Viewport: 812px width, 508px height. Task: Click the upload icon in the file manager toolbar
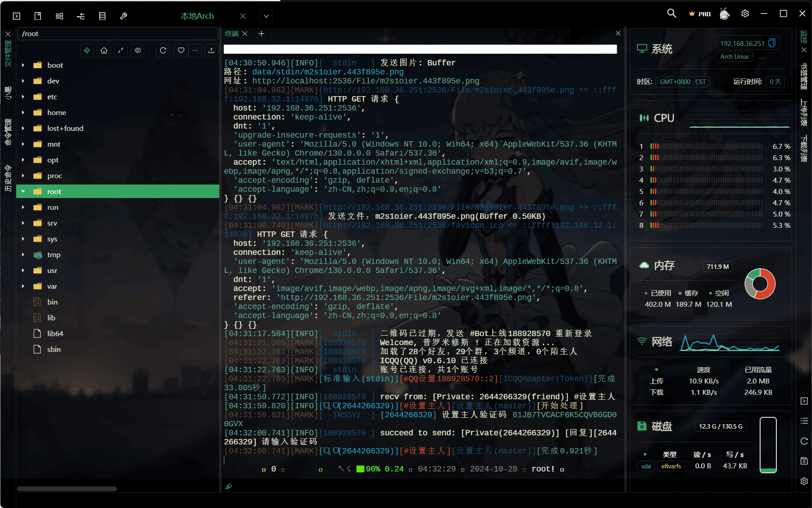[211, 51]
